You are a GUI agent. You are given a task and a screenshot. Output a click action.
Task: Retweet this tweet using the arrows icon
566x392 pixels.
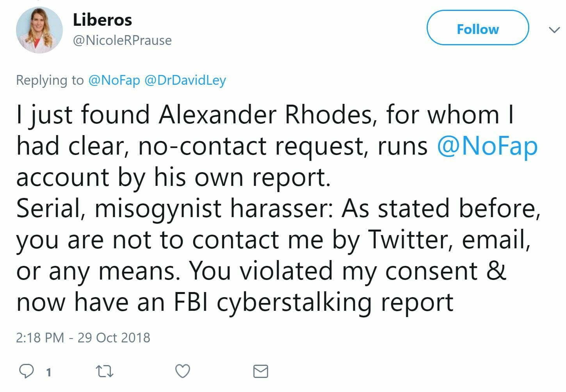coord(105,371)
